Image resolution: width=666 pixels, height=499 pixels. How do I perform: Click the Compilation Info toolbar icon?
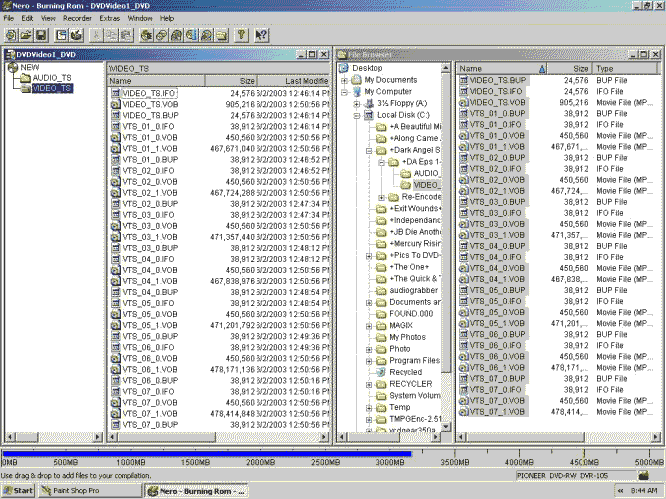[62, 35]
